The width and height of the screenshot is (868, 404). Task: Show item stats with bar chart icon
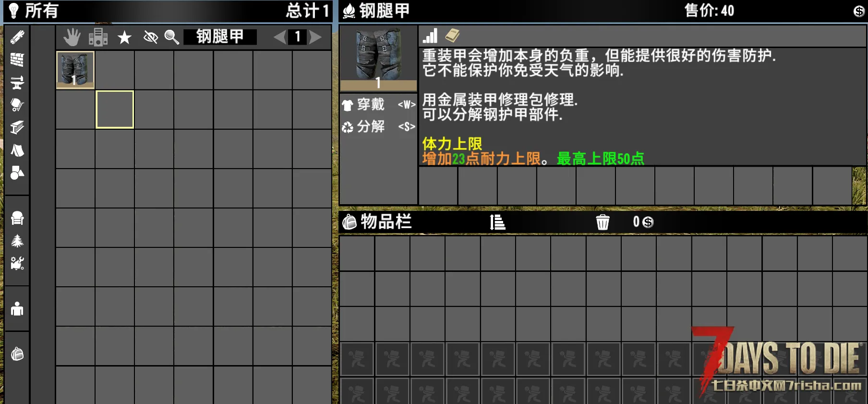tap(430, 36)
